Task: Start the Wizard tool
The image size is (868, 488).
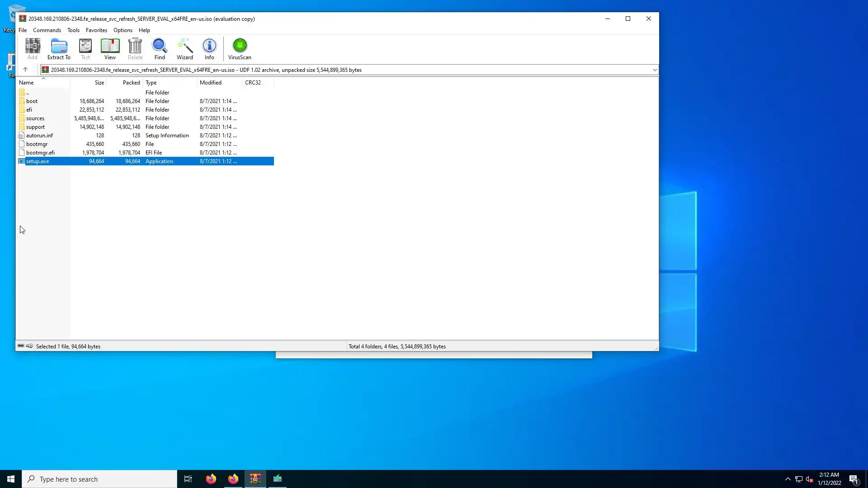Action: tap(184, 49)
